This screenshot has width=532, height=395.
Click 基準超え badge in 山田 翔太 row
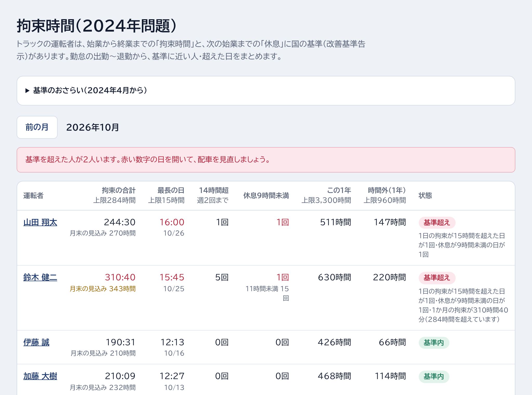click(x=437, y=222)
